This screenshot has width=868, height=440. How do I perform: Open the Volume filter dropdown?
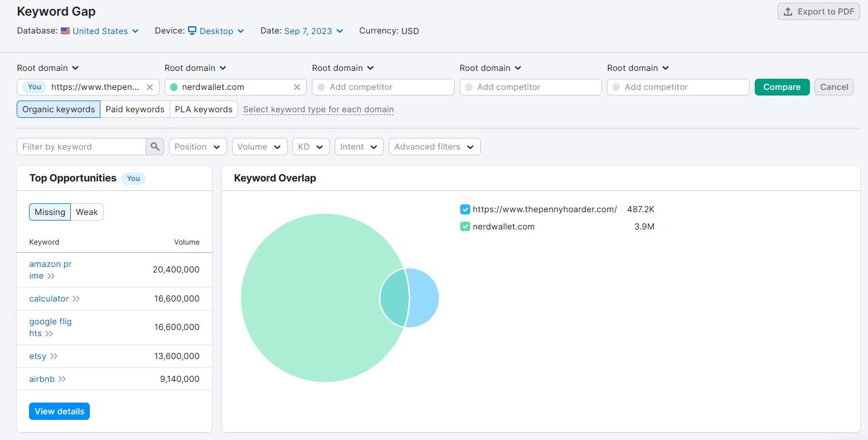coord(260,147)
